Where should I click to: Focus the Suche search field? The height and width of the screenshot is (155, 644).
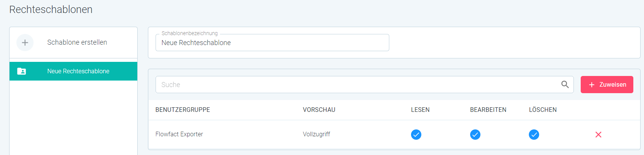(365, 85)
